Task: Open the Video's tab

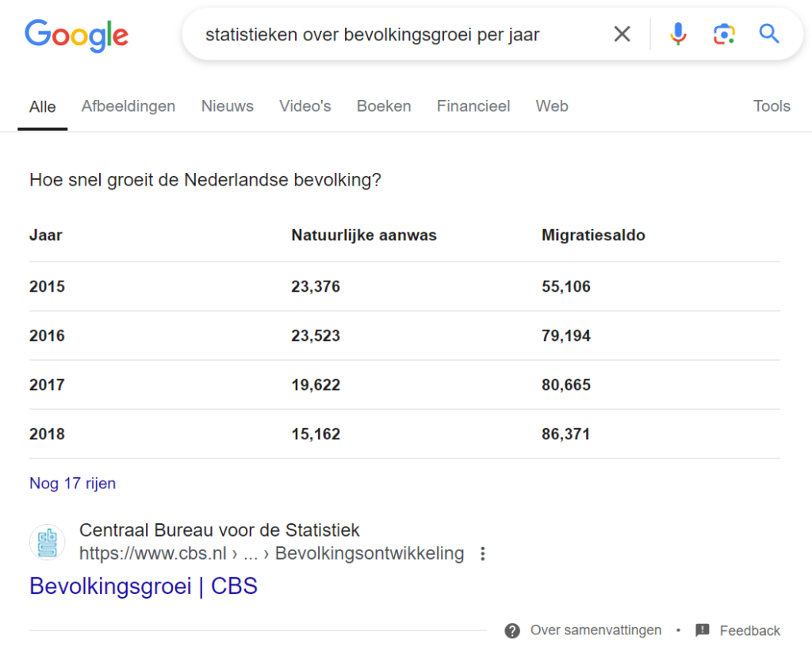Action: click(x=305, y=106)
